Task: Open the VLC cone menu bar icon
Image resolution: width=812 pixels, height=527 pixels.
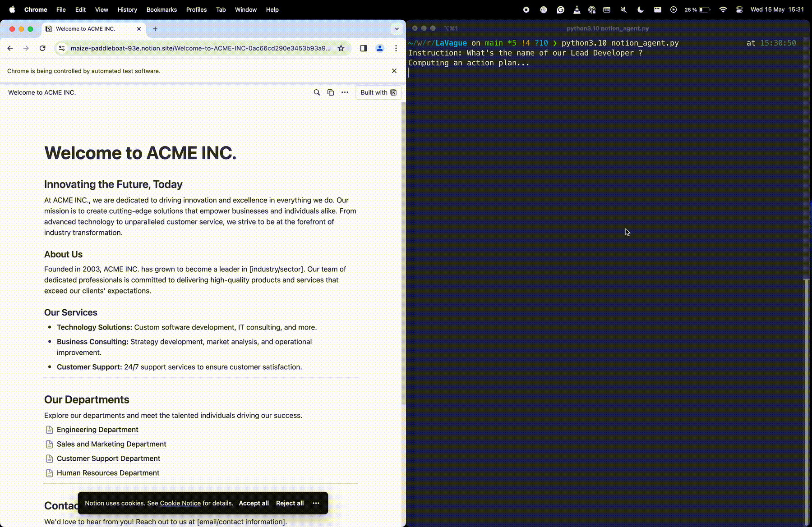Action: tap(577, 9)
